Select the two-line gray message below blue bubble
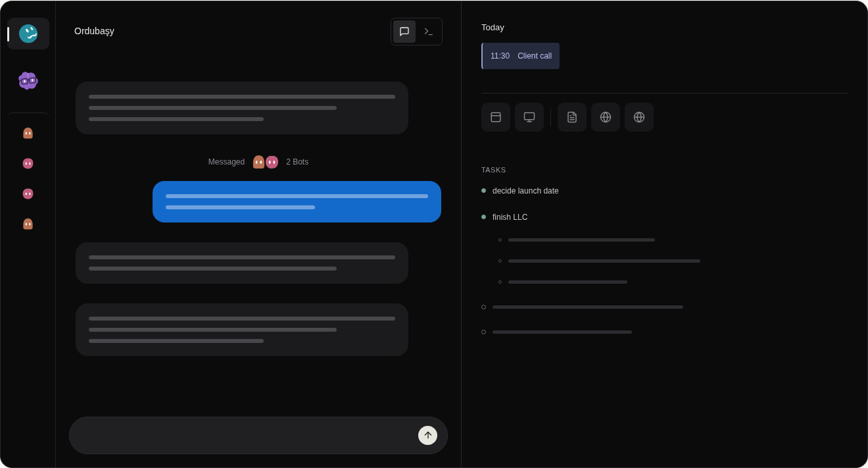The height and width of the screenshot is (468, 868). tap(242, 263)
